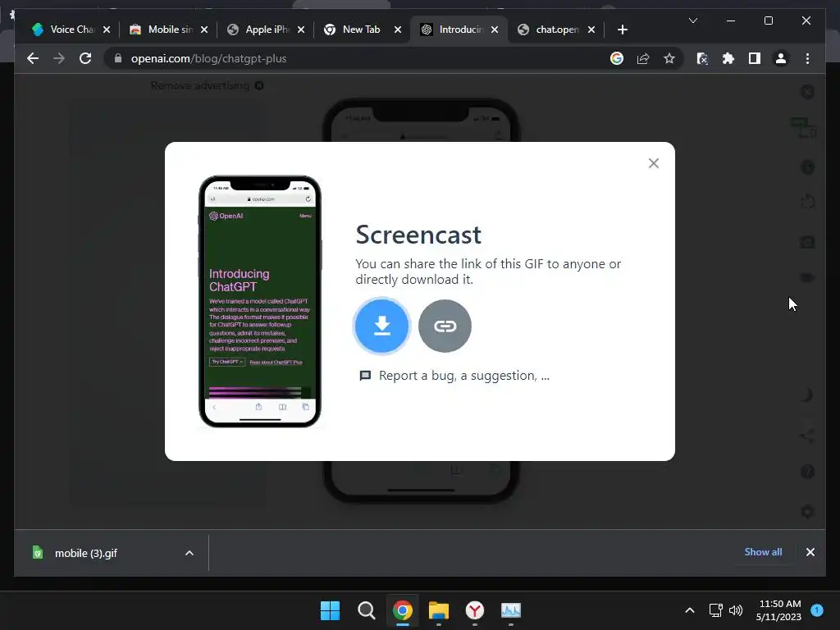Click the phone preview GIF thumbnail
Screen dimensions: 840x630
pyautogui.click(x=260, y=301)
